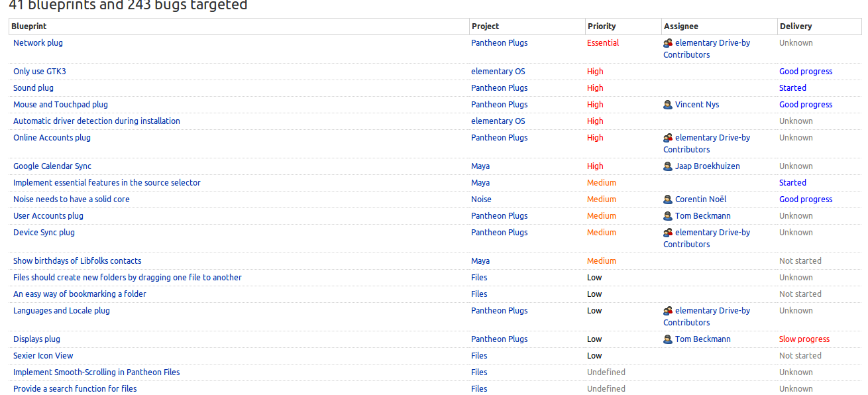Sort table by the Priority column header

(x=602, y=27)
